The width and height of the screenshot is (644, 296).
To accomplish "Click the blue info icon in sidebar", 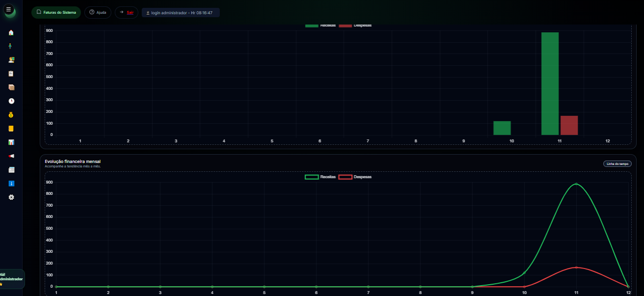I will coord(11,184).
